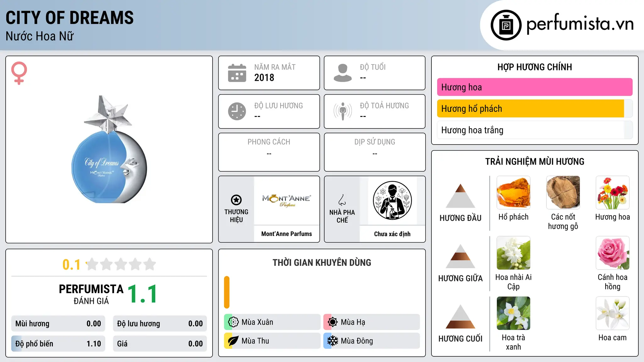The height and width of the screenshot is (362, 644).
Task: Click the Hương đầu pyramid icon
Action: [x=460, y=195]
